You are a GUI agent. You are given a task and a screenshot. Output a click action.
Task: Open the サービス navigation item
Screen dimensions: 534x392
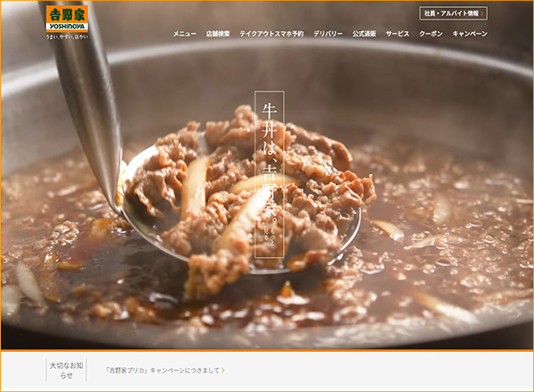pos(398,34)
